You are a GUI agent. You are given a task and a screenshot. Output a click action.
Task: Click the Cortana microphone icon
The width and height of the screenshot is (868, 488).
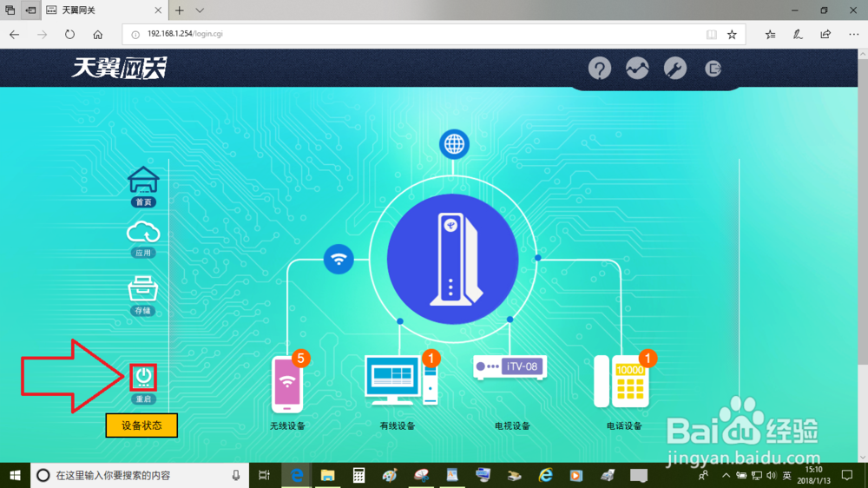coord(236,475)
